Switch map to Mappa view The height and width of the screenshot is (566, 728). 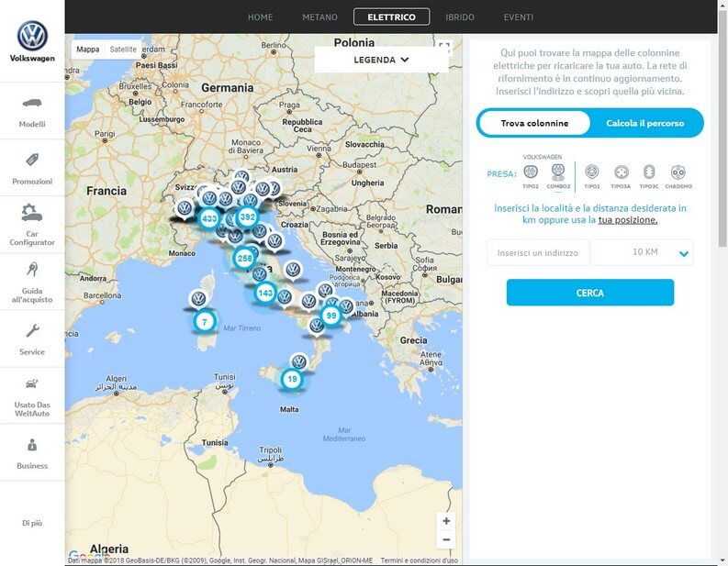pos(88,50)
